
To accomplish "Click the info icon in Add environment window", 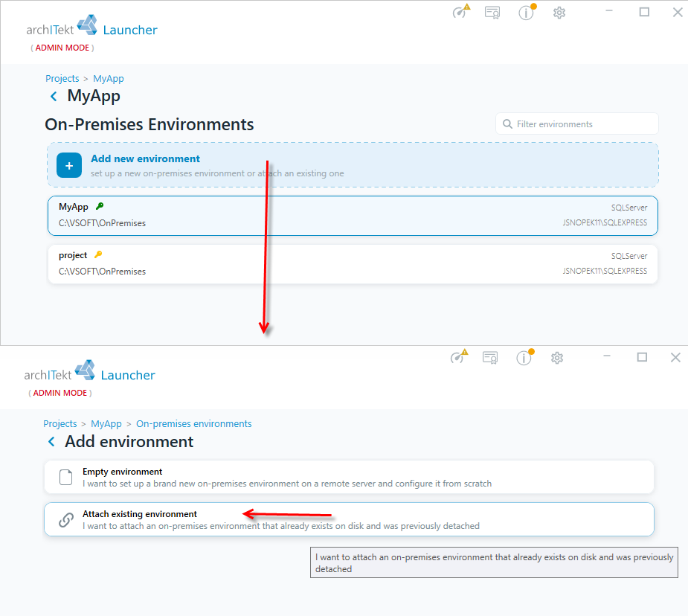I will pyautogui.click(x=524, y=358).
